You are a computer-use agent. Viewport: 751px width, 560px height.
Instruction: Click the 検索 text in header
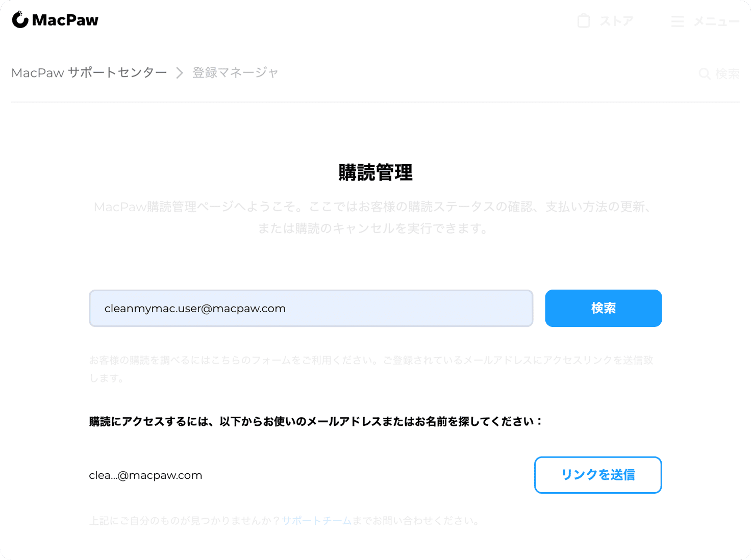[728, 74]
